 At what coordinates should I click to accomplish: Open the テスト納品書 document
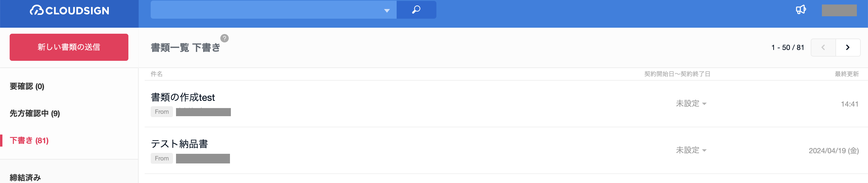tap(179, 144)
